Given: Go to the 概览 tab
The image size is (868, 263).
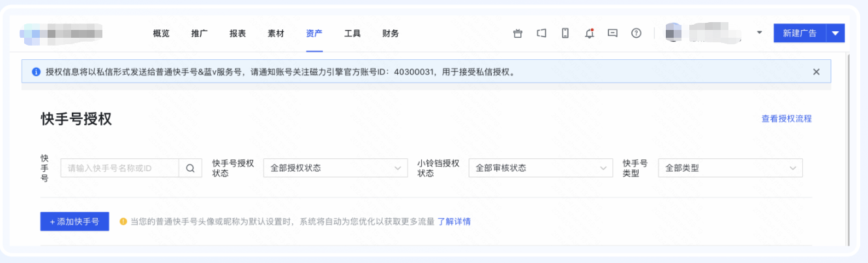Looking at the screenshot, I should [161, 33].
